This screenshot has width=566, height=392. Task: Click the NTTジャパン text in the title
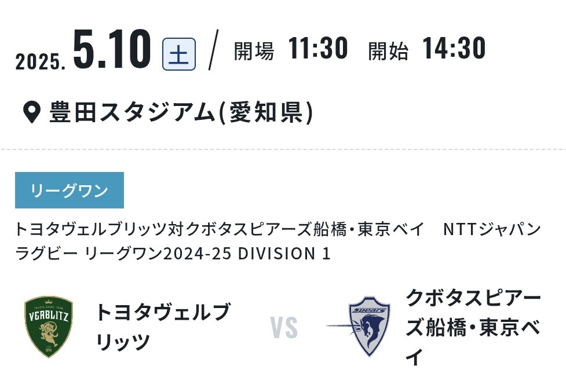(x=492, y=229)
